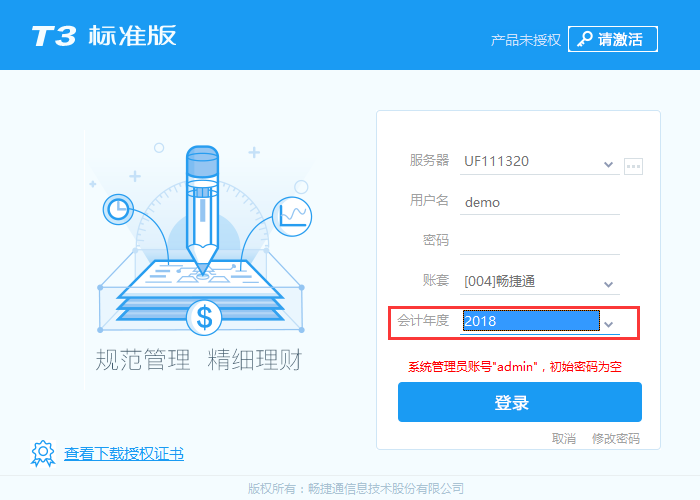Open the 会计年度 year dropdown arrow
Image resolution: width=700 pixels, height=500 pixels.
click(608, 324)
